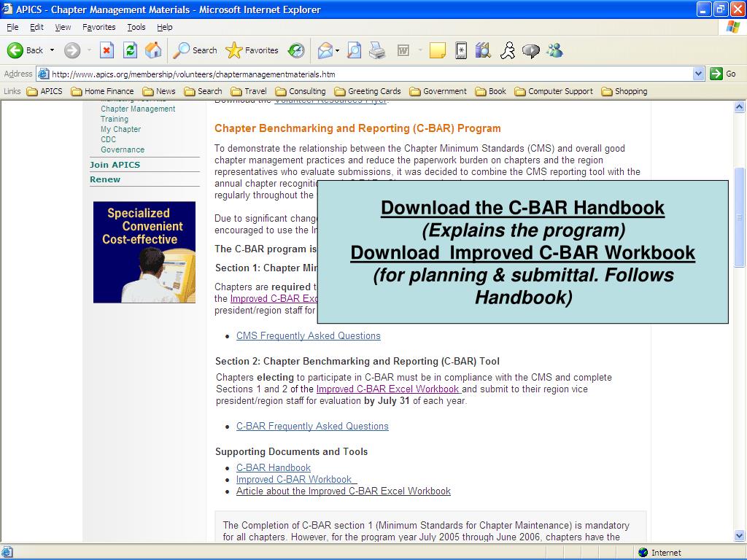Click Download the C-BAR Handbook link
747x560 pixels.
[522, 208]
